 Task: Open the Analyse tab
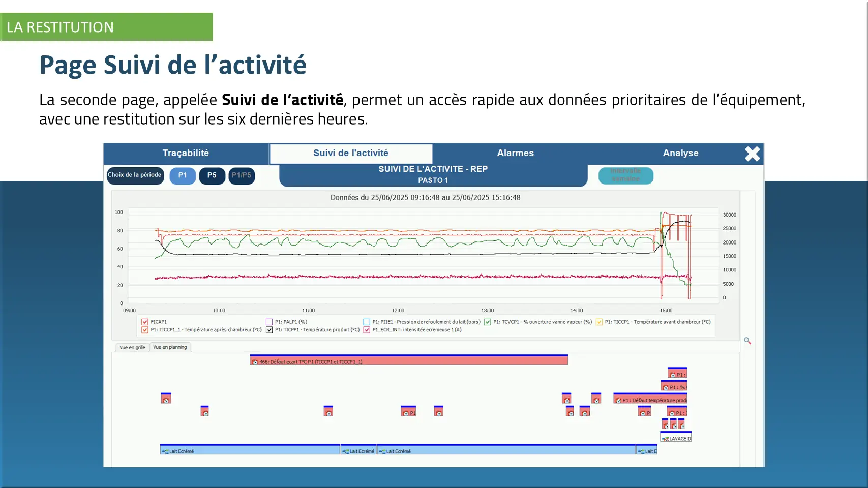680,153
